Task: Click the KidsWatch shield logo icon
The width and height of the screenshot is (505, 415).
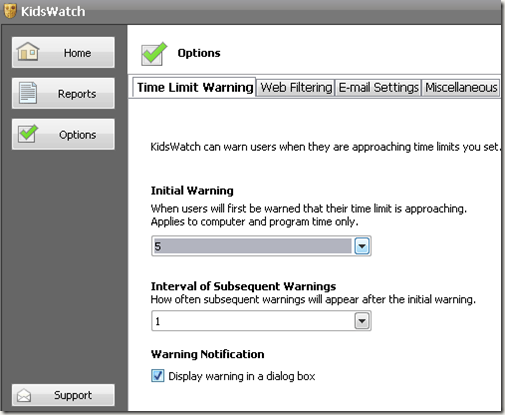Action: click(x=10, y=11)
